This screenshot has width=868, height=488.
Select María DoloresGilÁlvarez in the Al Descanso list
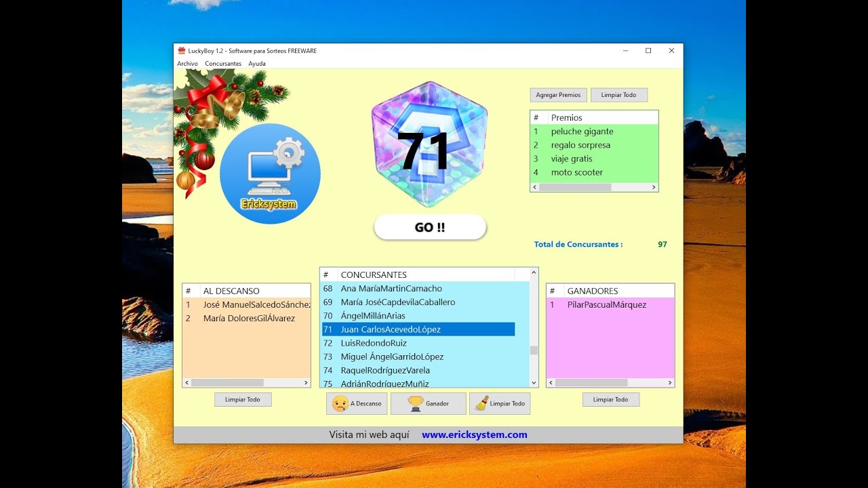(x=247, y=319)
